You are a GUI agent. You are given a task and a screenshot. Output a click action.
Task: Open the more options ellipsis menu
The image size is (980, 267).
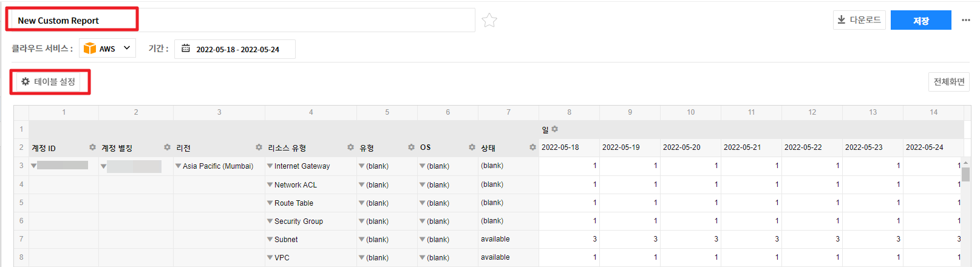click(x=965, y=20)
